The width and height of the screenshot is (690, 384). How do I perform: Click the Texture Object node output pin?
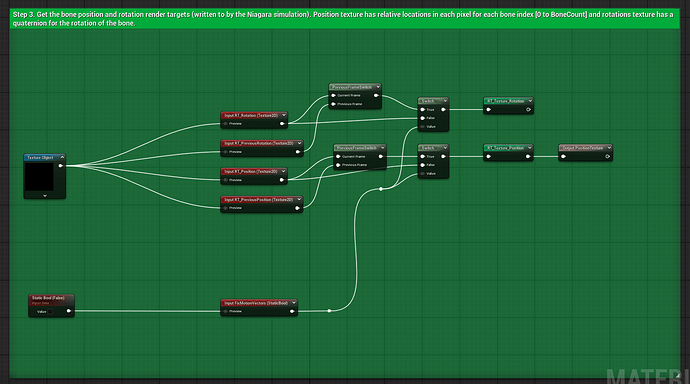point(61,166)
